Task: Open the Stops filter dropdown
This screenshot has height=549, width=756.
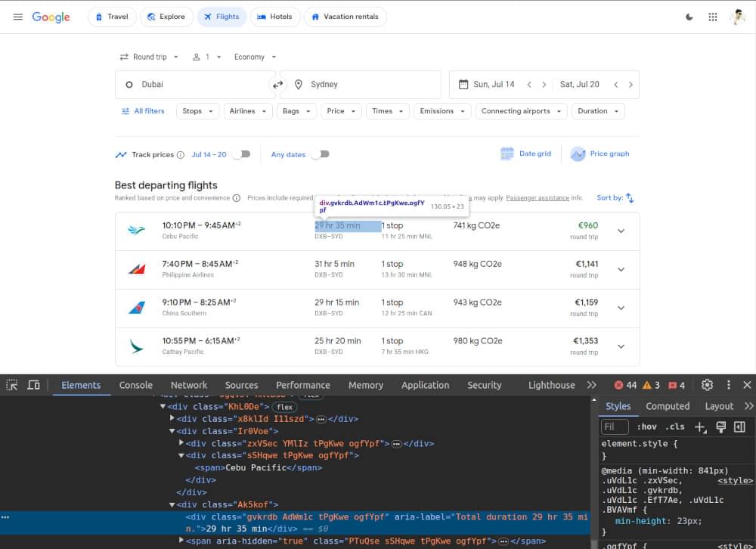Action: click(197, 110)
